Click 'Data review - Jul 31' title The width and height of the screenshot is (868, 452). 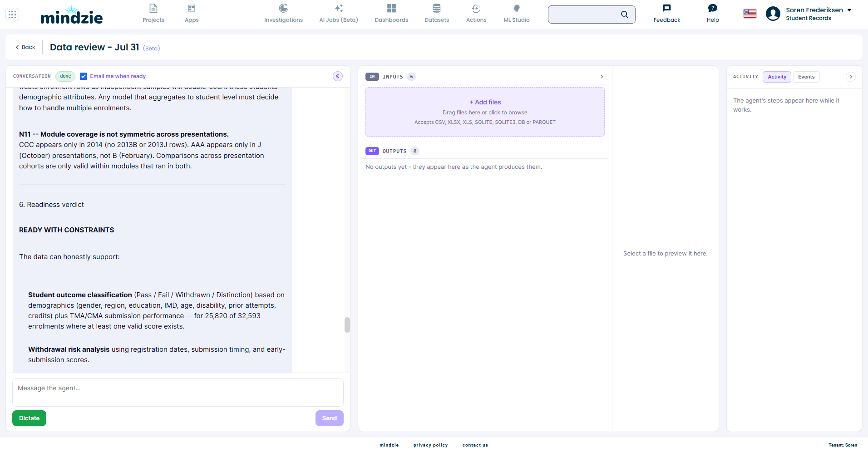tap(94, 47)
